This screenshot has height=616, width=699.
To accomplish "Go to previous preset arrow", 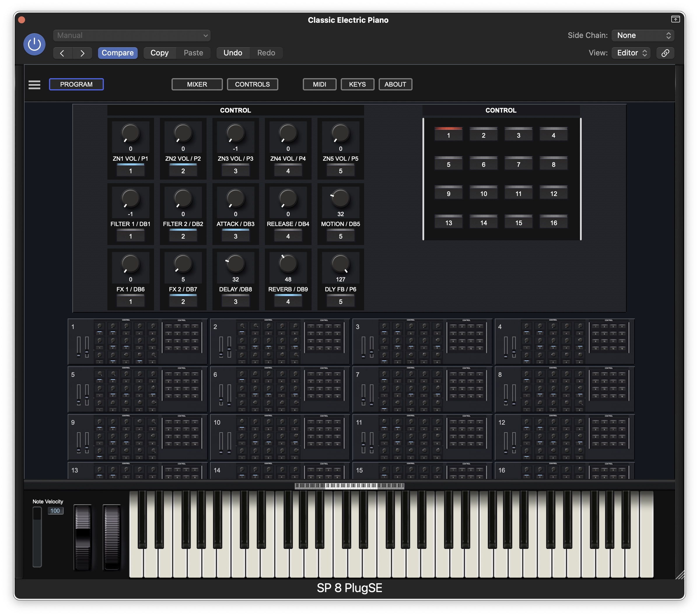I will tap(62, 53).
